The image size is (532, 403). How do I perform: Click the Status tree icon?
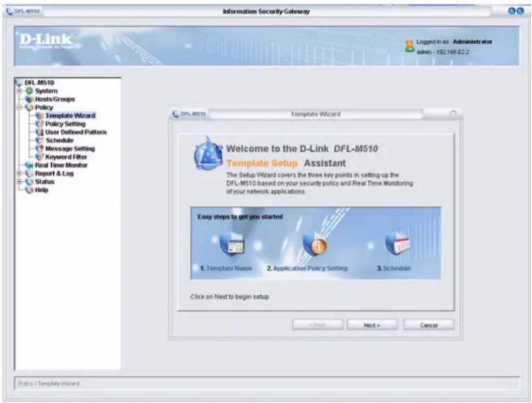click(29, 181)
